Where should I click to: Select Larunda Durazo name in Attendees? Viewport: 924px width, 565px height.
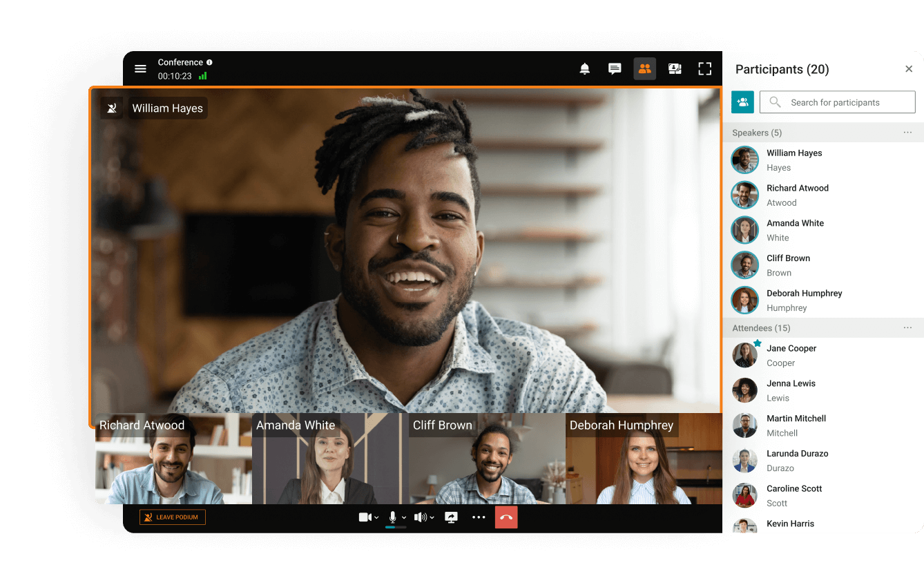click(x=798, y=454)
